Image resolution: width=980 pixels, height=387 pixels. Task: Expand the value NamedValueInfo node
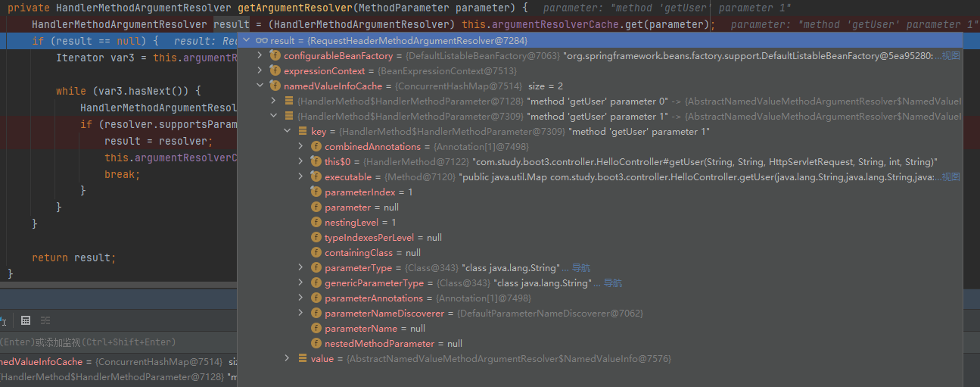tap(288, 358)
